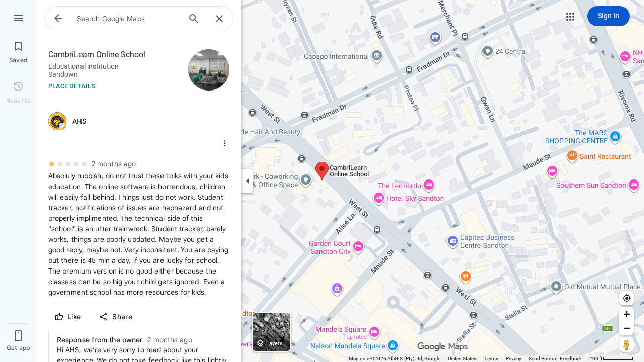
Task: Activate Street View pegman
Action: (x=626, y=345)
